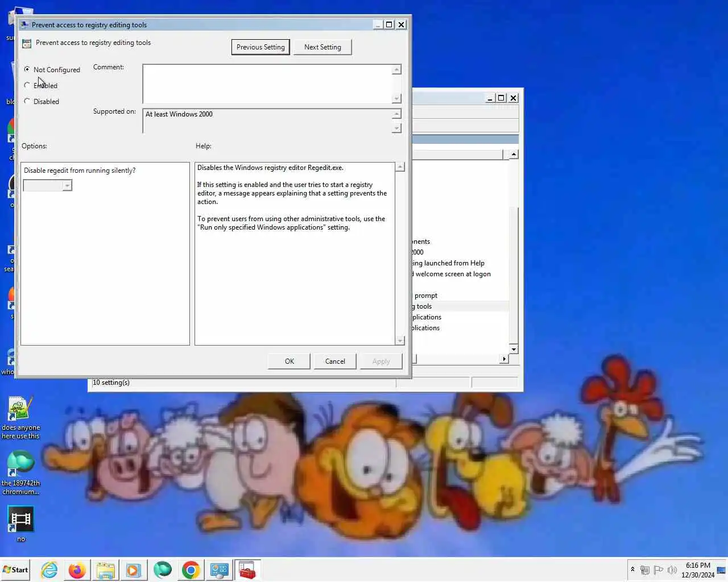This screenshot has height=582, width=728.
Task: Go to the Next Setting
Action: point(322,47)
